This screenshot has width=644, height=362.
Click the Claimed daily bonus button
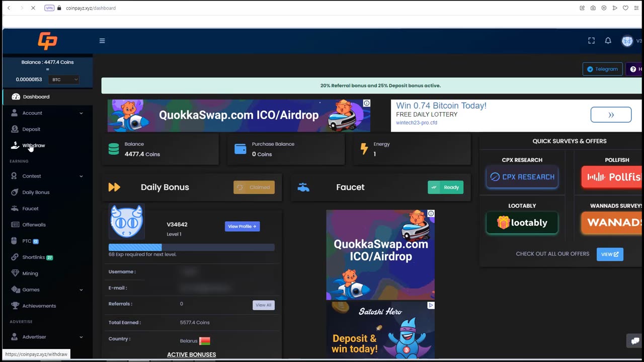coord(254,187)
